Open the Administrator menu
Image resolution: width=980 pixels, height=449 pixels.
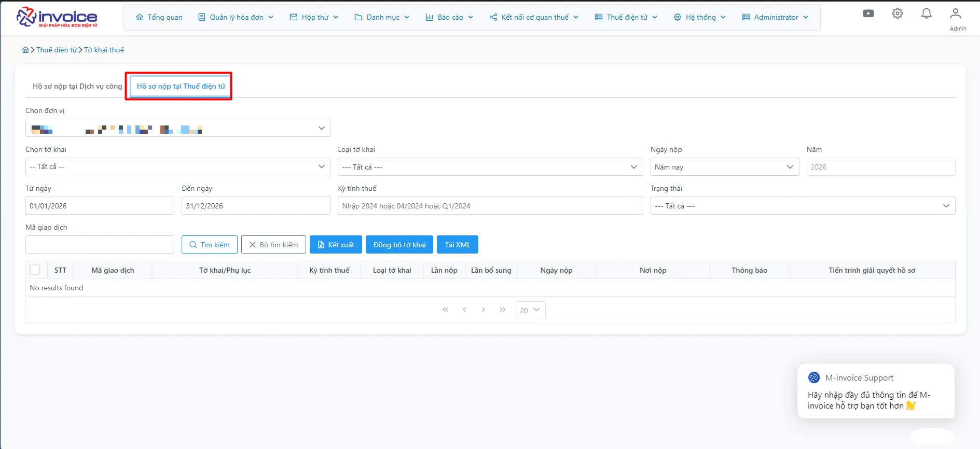pyautogui.click(x=775, y=17)
